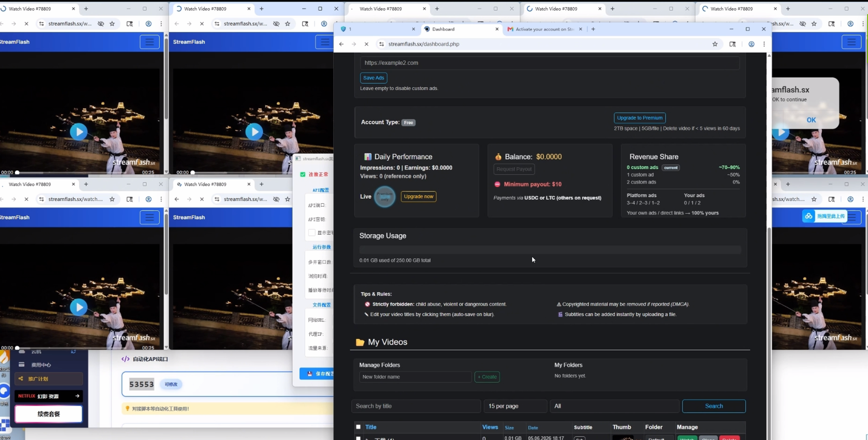868x440 pixels.
Task: Click the 续费套餐 button
Action: point(49,414)
